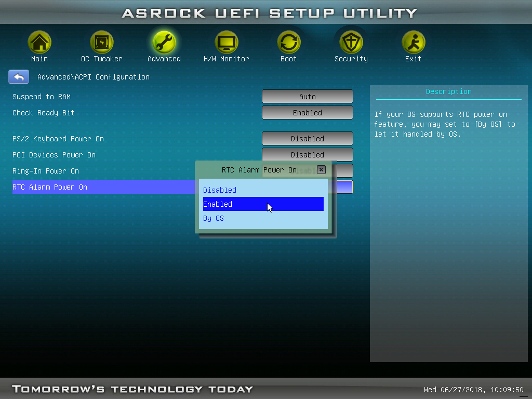Open the PCI Devices Power On Disabled dropdown
This screenshot has height=399, width=532.
pos(308,154)
